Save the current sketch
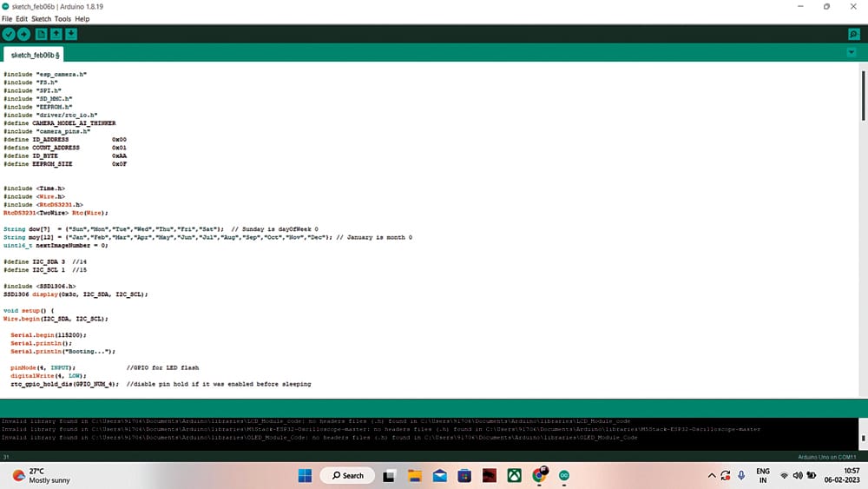Screen dimensions: 868x489 point(71,34)
